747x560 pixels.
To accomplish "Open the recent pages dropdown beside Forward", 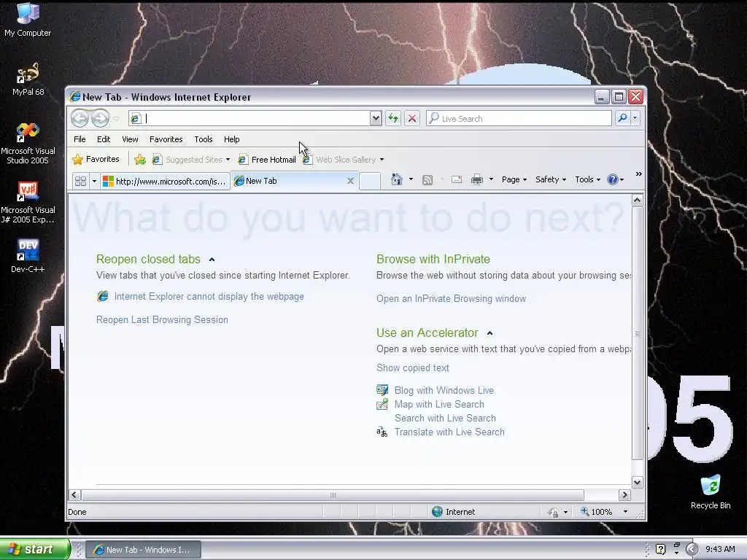I will [116, 119].
